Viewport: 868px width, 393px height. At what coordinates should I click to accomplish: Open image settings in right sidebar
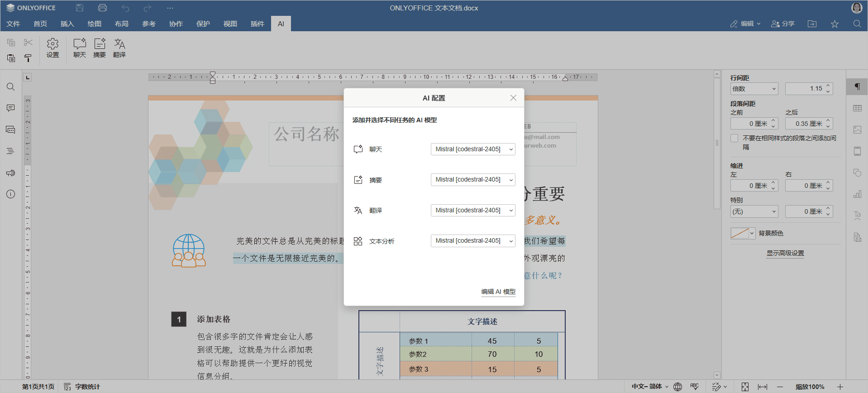[x=857, y=130]
